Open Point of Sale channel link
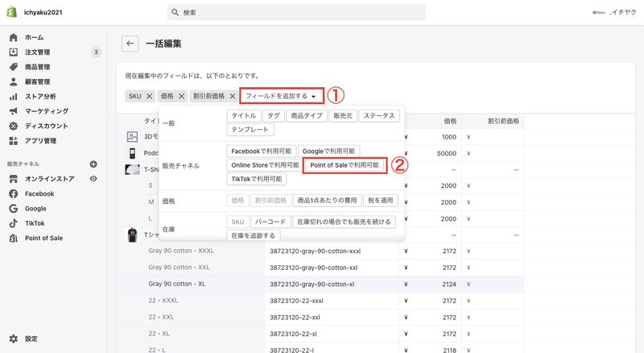The height and width of the screenshot is (353, 644). click(x=44, y=239)
